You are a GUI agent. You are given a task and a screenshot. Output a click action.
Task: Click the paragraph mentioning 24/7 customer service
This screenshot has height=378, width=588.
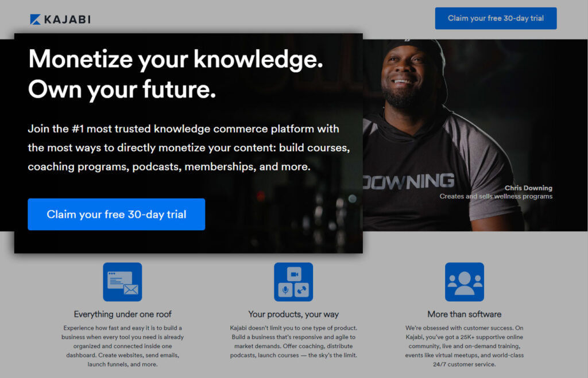click(x=464, y=346)
